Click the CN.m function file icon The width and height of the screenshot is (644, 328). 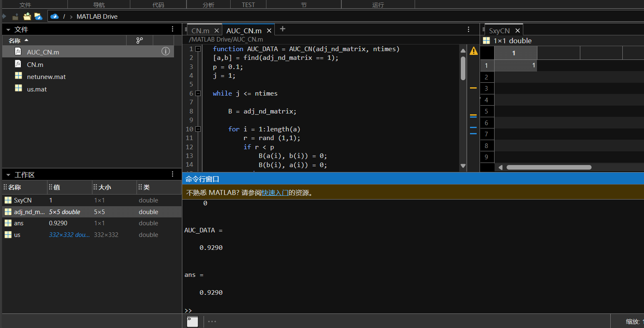[18, 64]
